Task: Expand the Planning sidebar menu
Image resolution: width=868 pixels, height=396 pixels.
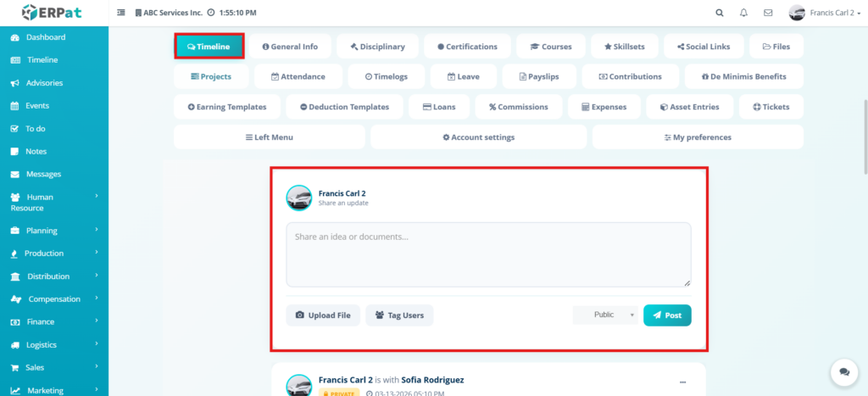Action: click(x=54, y=231)
